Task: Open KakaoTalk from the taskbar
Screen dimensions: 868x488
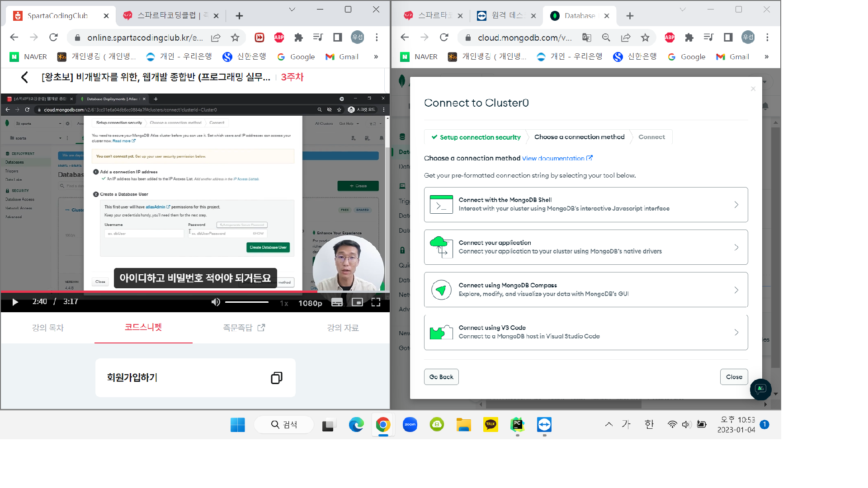Action: pyautogui.click(x=491, y=425)
